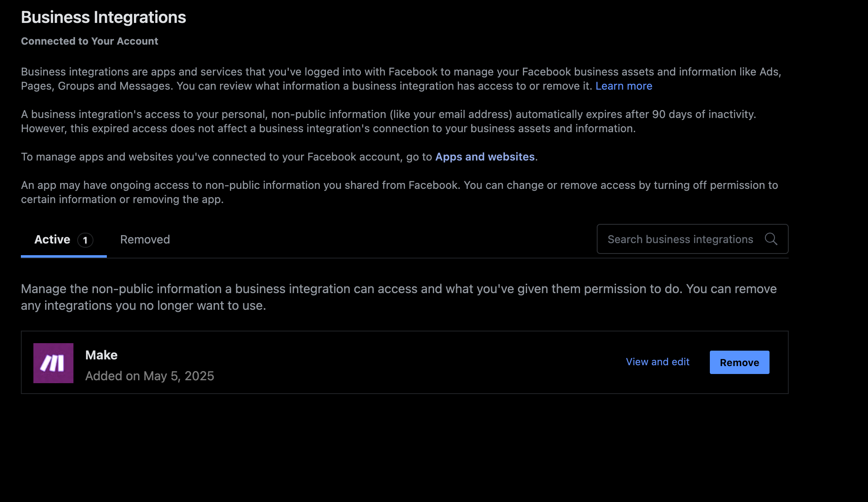Screen dimensions: 868x502
Task: Select the Make integration row card
Action: pyautogui.click(x=405, y=362)
